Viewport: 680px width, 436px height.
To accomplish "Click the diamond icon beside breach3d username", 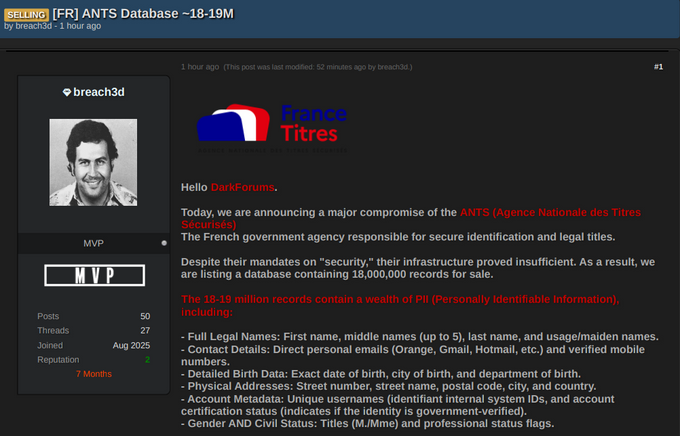I will coord(67,92).
